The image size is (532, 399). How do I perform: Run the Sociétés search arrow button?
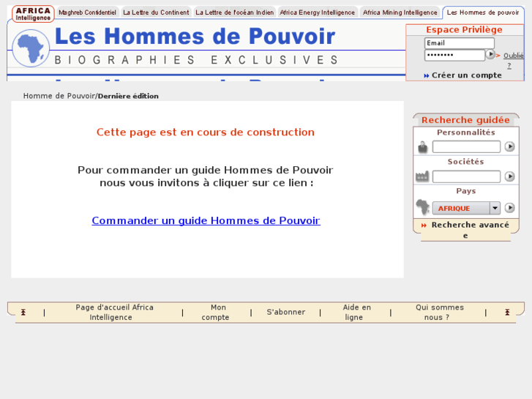[x=509, y=176]
